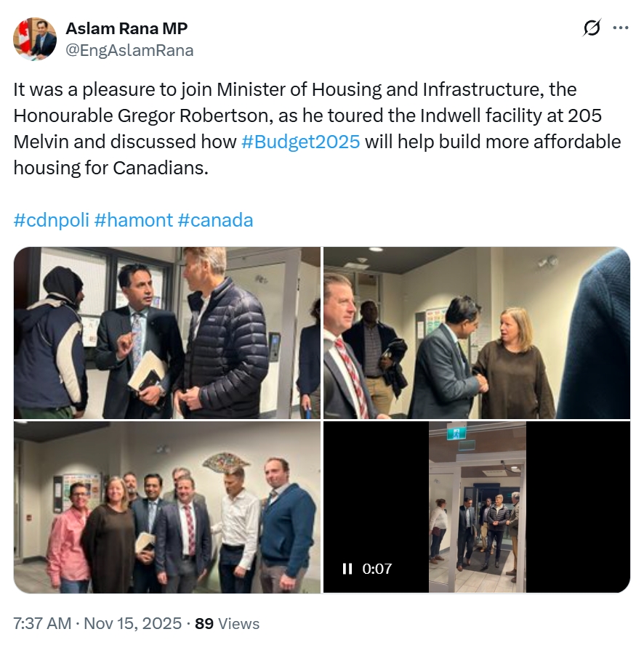Open the #hamont hashtag

pos(134,220)
